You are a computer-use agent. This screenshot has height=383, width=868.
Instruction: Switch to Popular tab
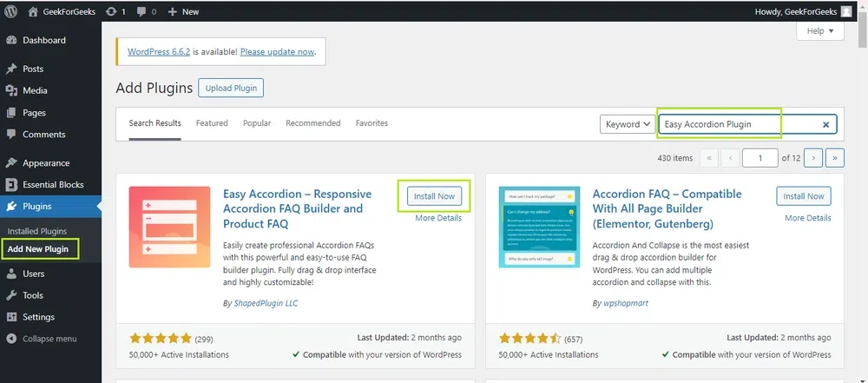tap(257, 123)
